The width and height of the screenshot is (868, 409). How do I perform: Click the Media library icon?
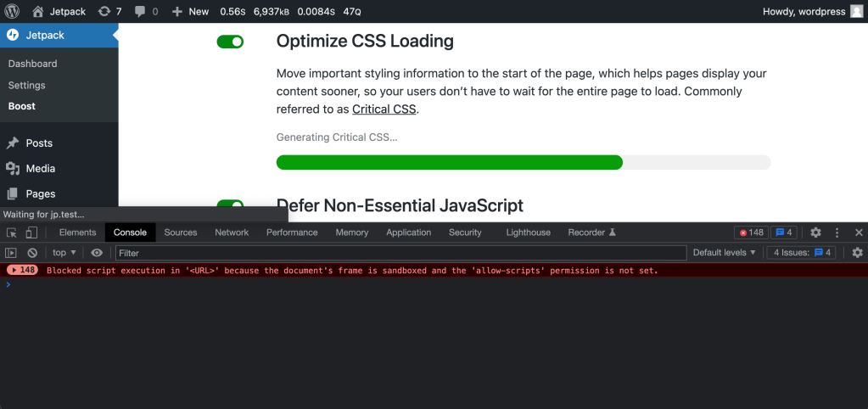coord(12,168)
